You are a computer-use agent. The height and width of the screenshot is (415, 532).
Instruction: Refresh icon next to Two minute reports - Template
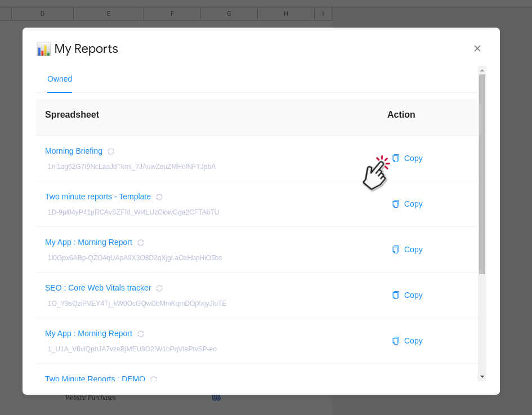[159, 197]
